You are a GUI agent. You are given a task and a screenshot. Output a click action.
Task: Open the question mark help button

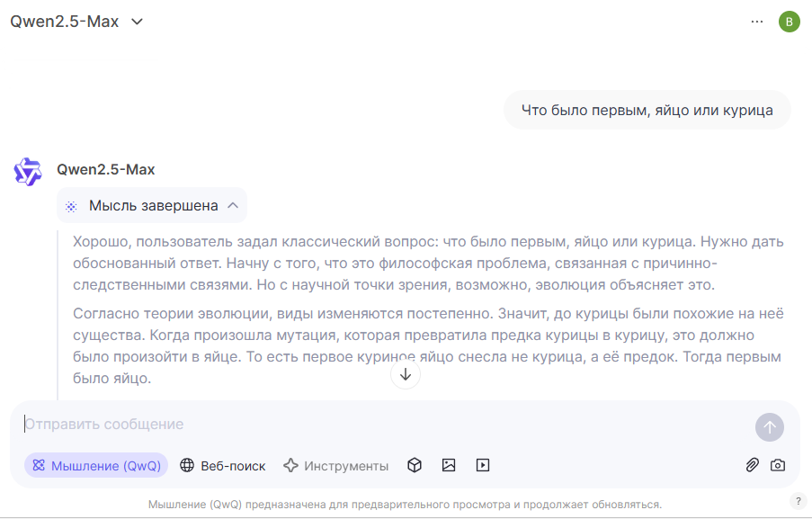pos(799,501)
